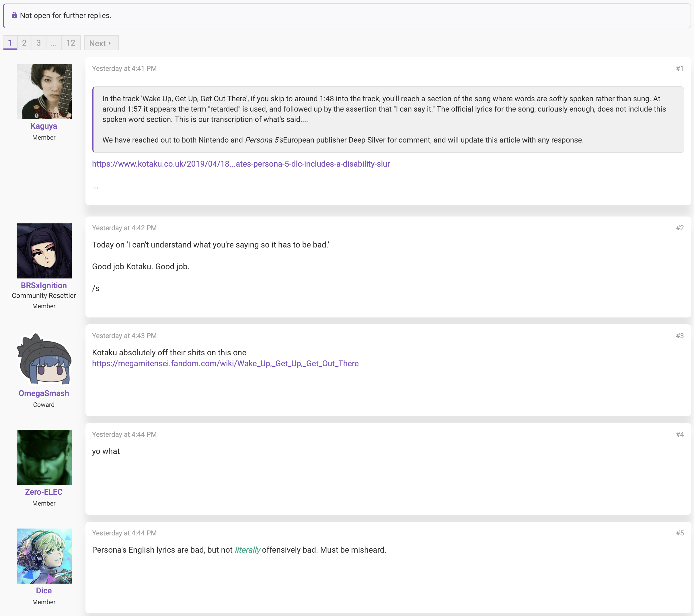
Task: Click the 'Community Resettler' user title
Action: pos(44,296)
